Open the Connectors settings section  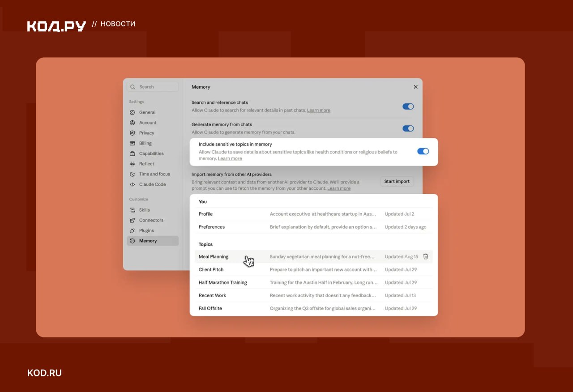pyautogui.click(x=153, y=220)
